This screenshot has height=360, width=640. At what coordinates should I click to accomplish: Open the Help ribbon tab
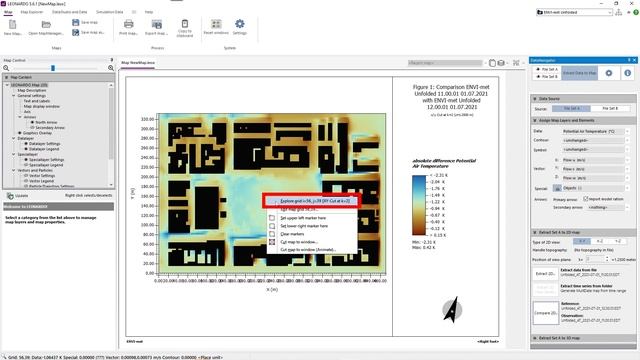149,12
